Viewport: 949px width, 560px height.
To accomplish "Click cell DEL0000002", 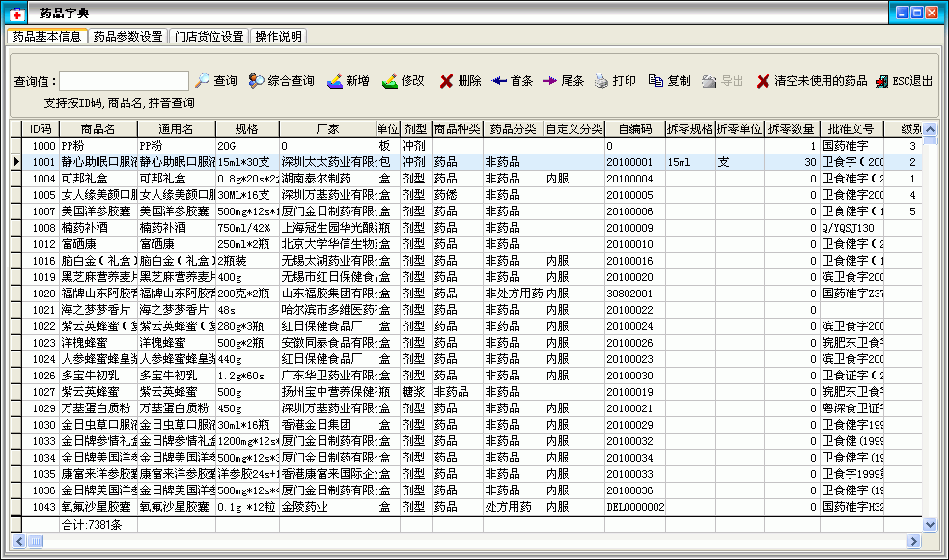I will click(x=635, y=507).
